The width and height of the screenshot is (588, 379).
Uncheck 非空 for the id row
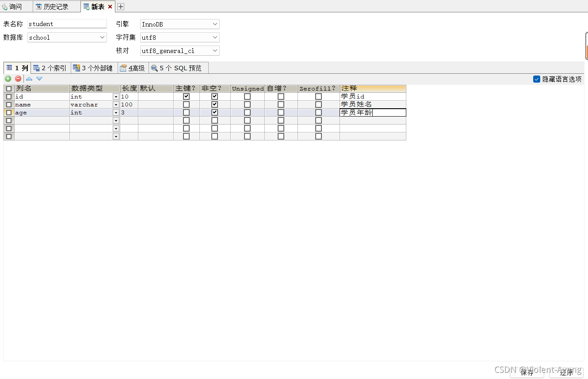tap(214, 96)
